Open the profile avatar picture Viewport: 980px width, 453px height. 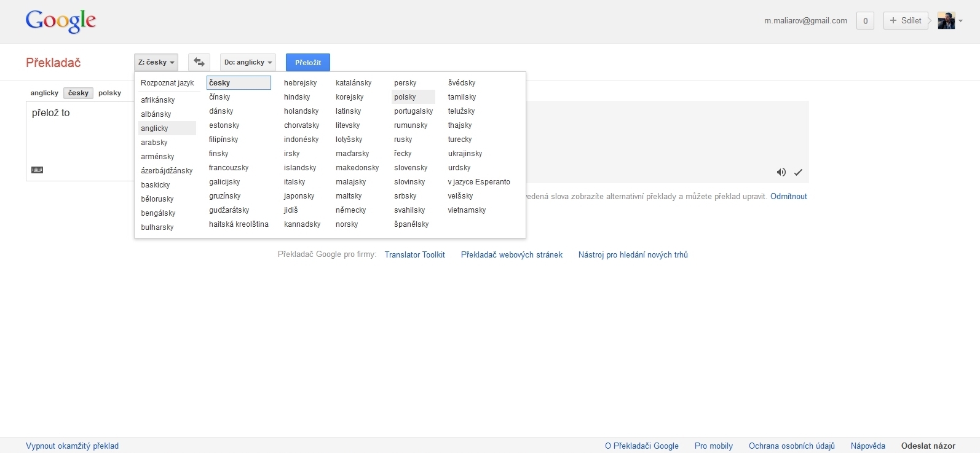pyautogui.click(x=946, y=20)
